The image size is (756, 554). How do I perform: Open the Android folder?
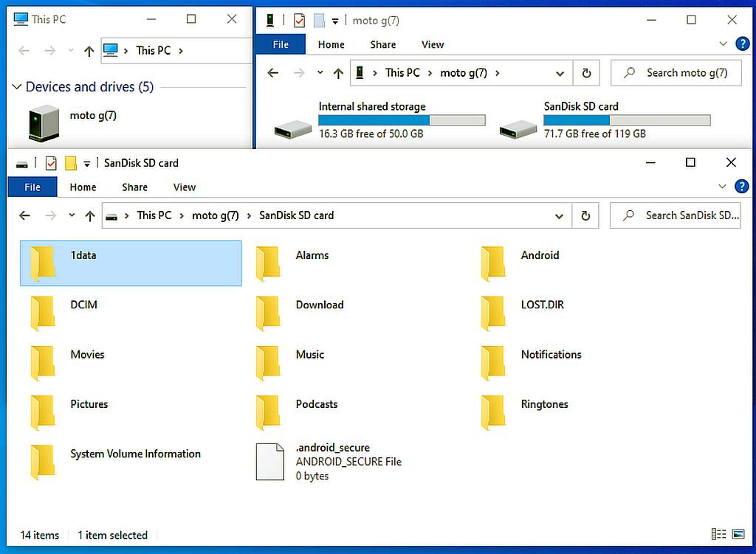(520, 263)
